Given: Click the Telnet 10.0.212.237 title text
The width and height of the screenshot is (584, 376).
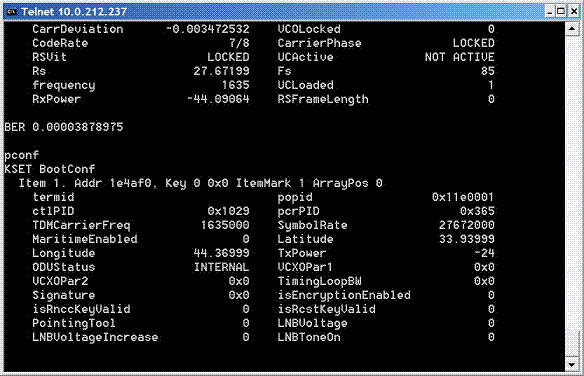Looking at the screenshot, I should pos(74,12).
